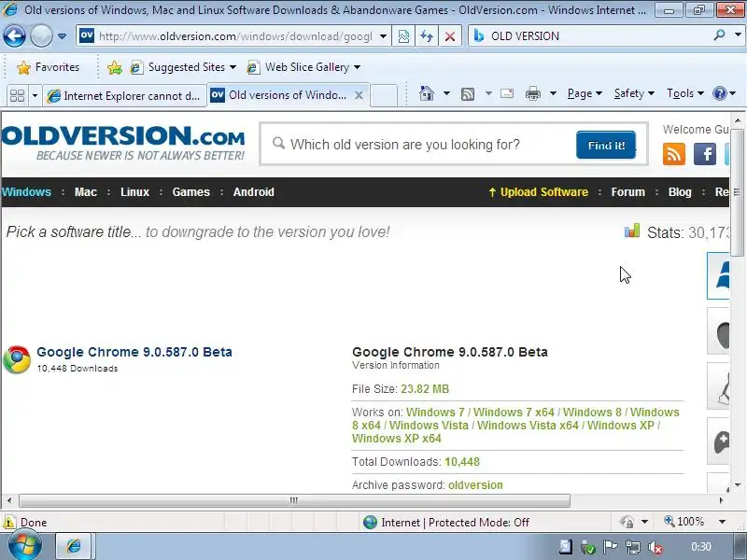Click 'Internet | Protected Mode: Off' status
Screen dimensions: 747x560
(446, 523)
